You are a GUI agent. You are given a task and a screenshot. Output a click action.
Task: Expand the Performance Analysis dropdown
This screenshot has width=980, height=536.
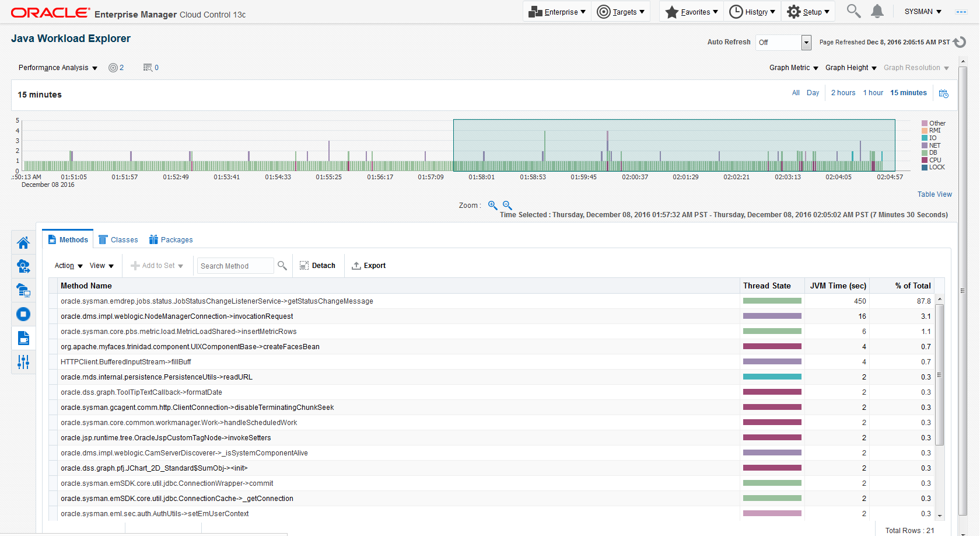pyautogui.click(x=58, y=68)
